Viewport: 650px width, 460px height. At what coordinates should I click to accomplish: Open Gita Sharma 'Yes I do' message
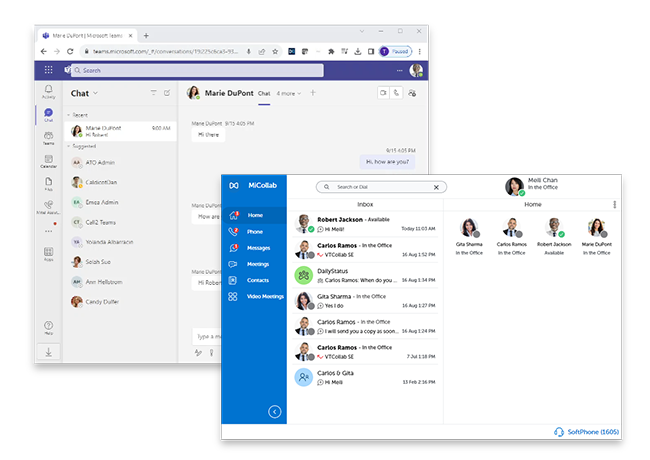[365, 301]
